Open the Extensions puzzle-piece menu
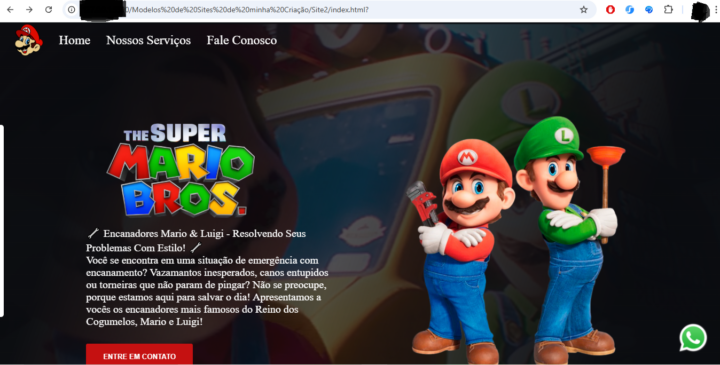 pyautogui.click(x=668, y=9)
